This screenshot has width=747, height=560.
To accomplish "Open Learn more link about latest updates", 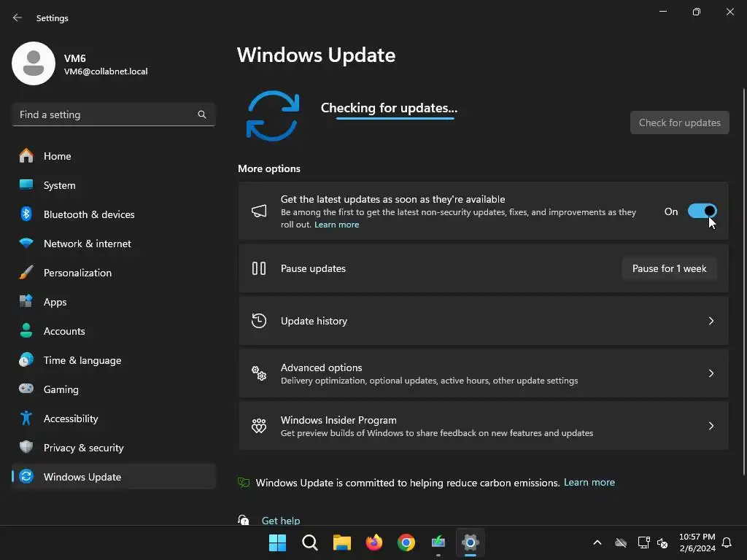I will pyautogui.click(x=336, y=225).
